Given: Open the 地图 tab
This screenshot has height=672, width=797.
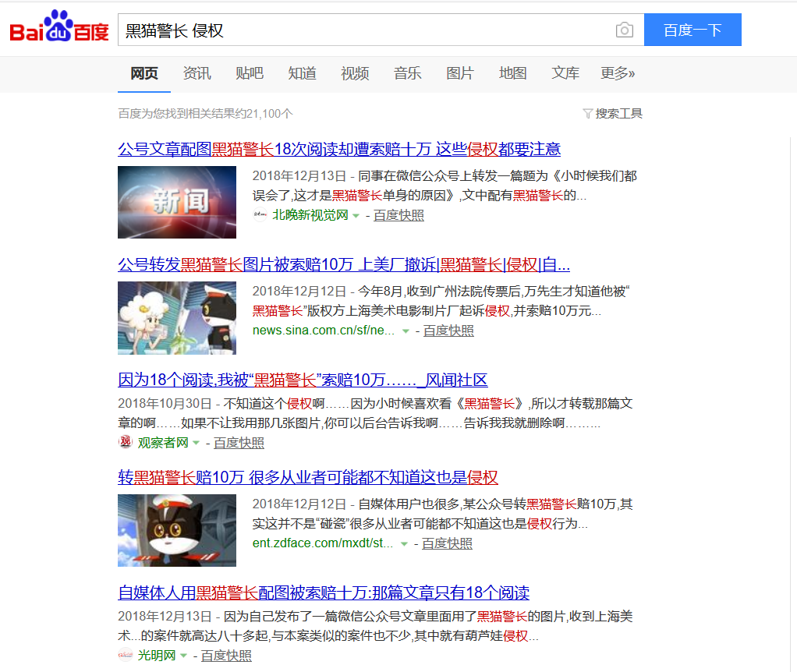Looking at the screenshot, I should (513, 73).
